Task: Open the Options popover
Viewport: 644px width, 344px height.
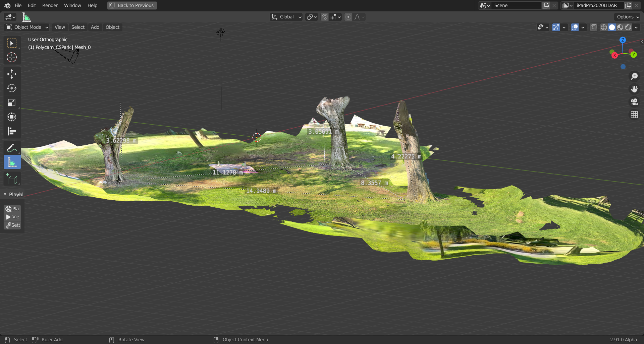Action: [x=627, y=17]
